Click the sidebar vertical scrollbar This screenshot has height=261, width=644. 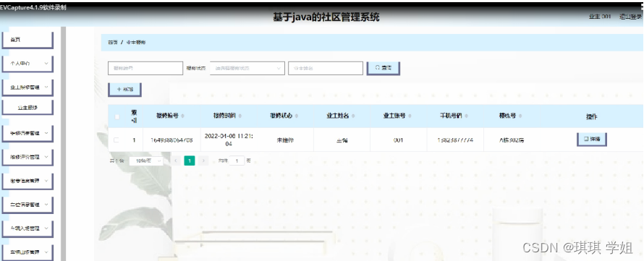coord(63,144)
